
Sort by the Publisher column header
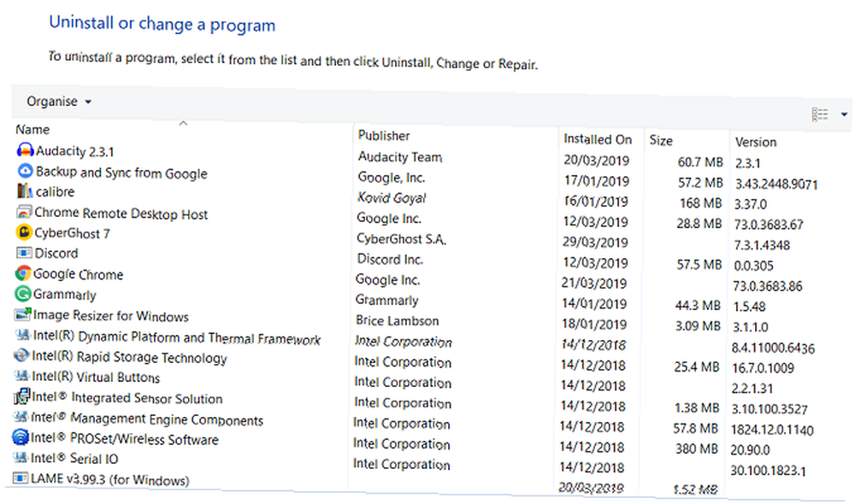384,136
